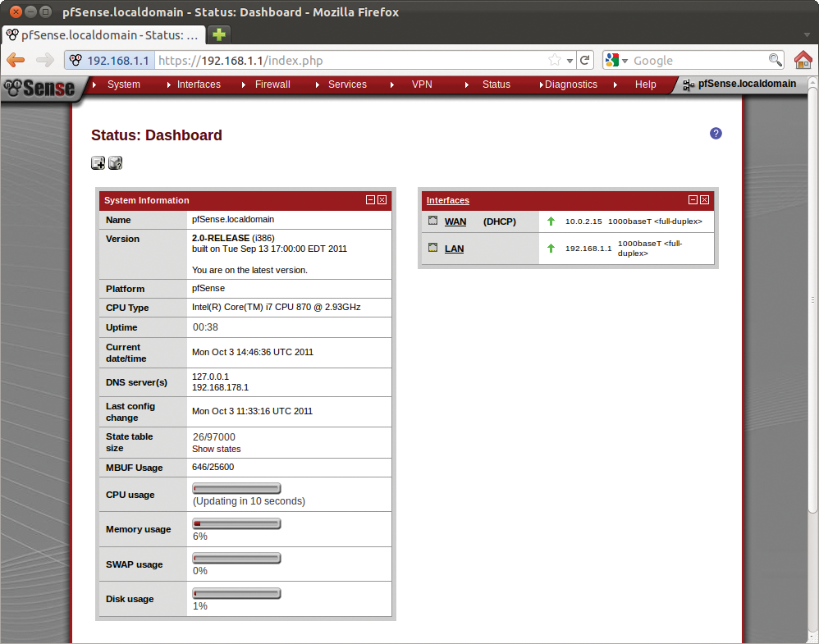
Task: Click the green up-arrow status icon for WAN
Action: pyautogui.click(x=550, y=221)
